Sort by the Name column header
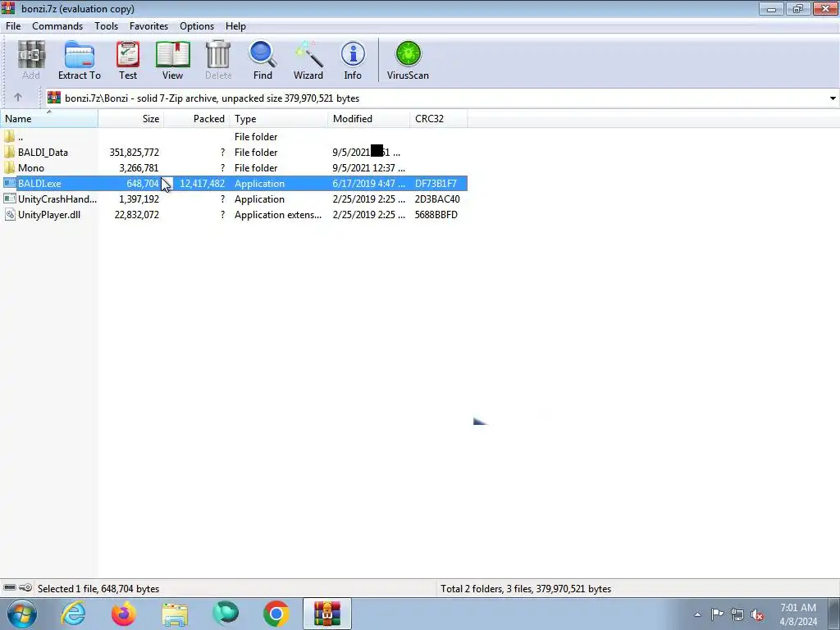840x630 pixels. tap(49, 118)
